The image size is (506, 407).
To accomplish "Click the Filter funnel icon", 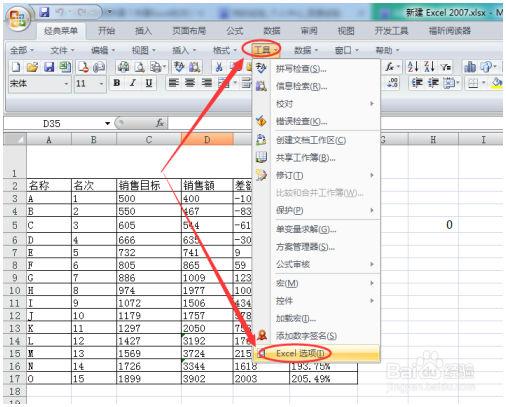I will point(446,68).
